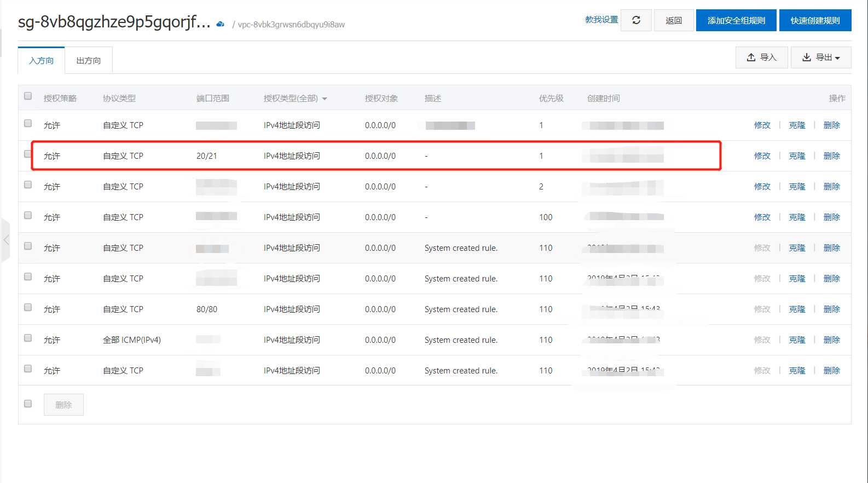The width and height of the screenshot is (868, 483).
Task: Click the 全部 ICMP(IPv4) protocol cell
Action: click(132, 340)
